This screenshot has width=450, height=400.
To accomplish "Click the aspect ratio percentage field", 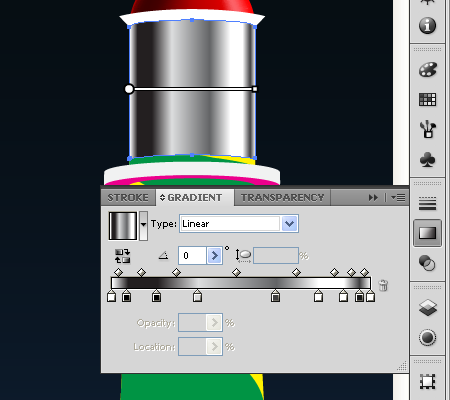I will pos(276,256).
